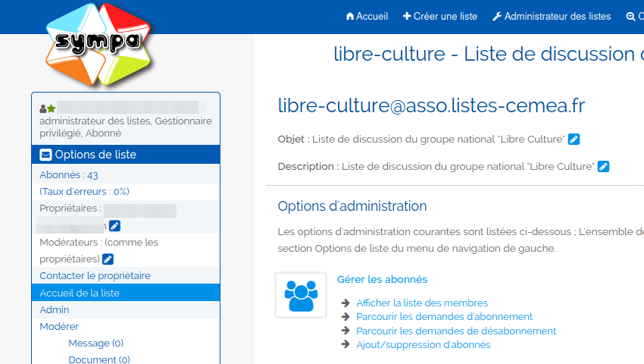Open Message (0) under Modérer

[95, 343]
